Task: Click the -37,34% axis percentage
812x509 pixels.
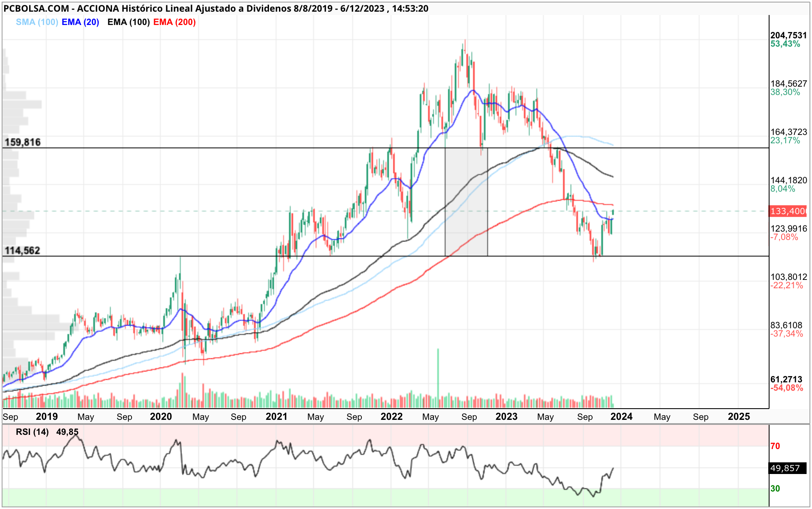Action: pos(787,334)
